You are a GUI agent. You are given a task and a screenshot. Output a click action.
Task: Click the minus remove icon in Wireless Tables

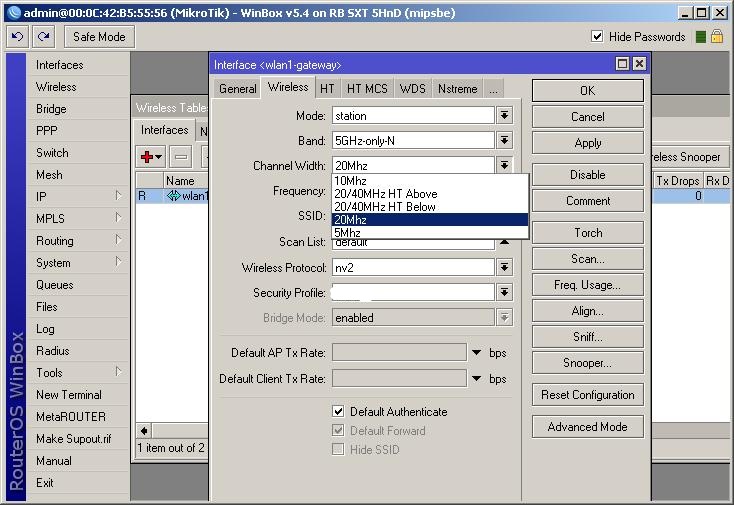(x=181, y=157)
